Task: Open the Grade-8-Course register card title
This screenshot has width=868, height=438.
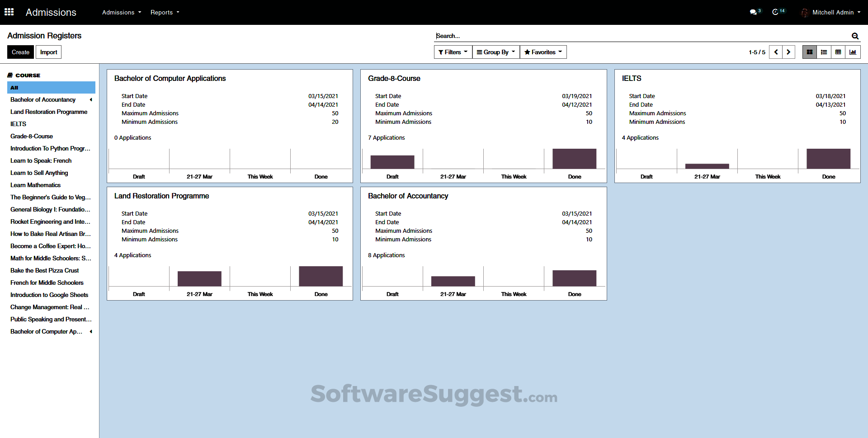Action: point(394,78)
